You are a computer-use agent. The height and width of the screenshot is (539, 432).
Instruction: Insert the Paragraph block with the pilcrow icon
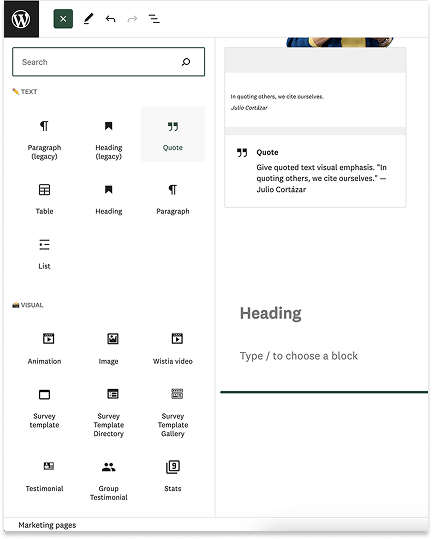click(173, 199)
